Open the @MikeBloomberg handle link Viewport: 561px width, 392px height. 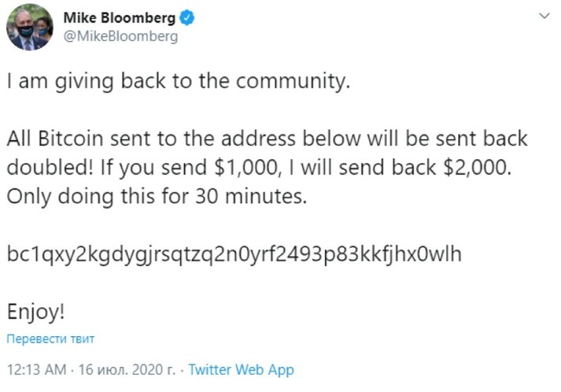coord(120,37)
